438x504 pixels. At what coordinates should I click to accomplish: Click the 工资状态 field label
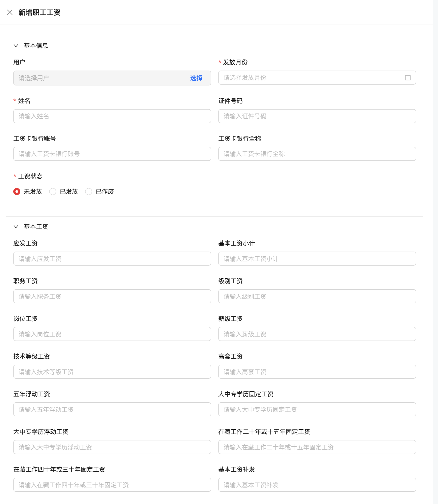click(x=30, y=176)
